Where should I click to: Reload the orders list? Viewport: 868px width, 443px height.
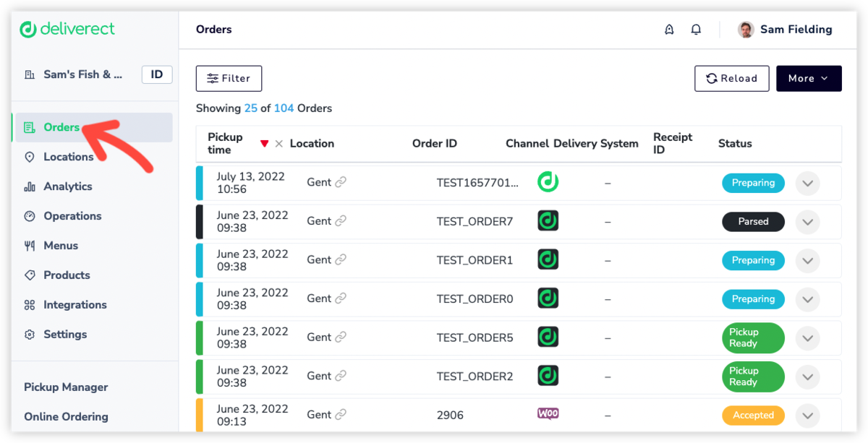[x=731, y=79]
